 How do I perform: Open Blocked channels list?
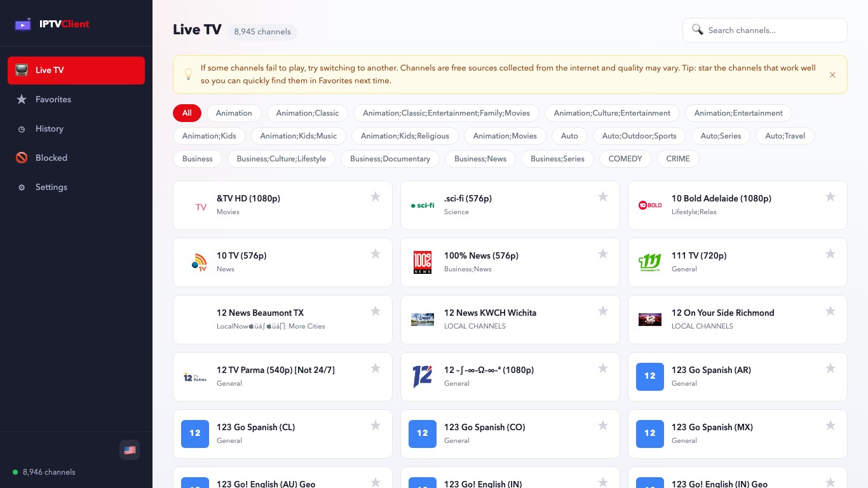(x=76, y=158)
